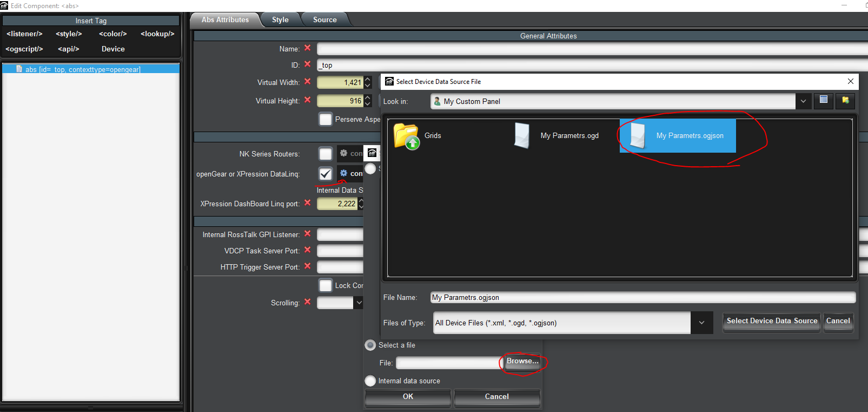The height and width of the screenshot is (412, 868).
Task: Focus the HTTP Trigger Server Port field
Action: click(x=340, y=267)
